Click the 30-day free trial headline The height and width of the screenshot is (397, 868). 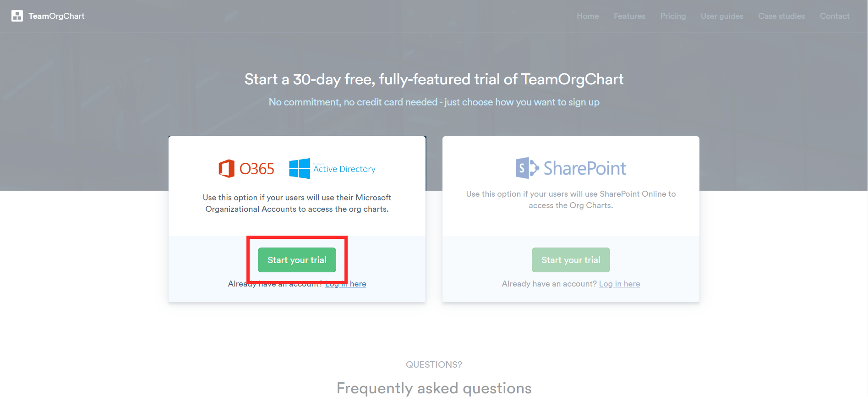[434, 79]
